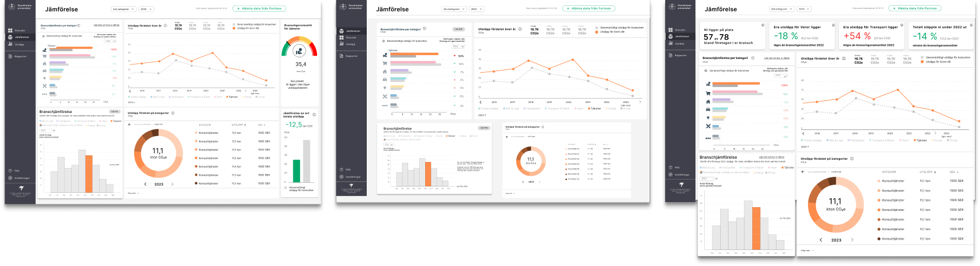Select Rapporter in right mockup sidebar
This screenshot has width=980, height=266.
tap(677, 55)
